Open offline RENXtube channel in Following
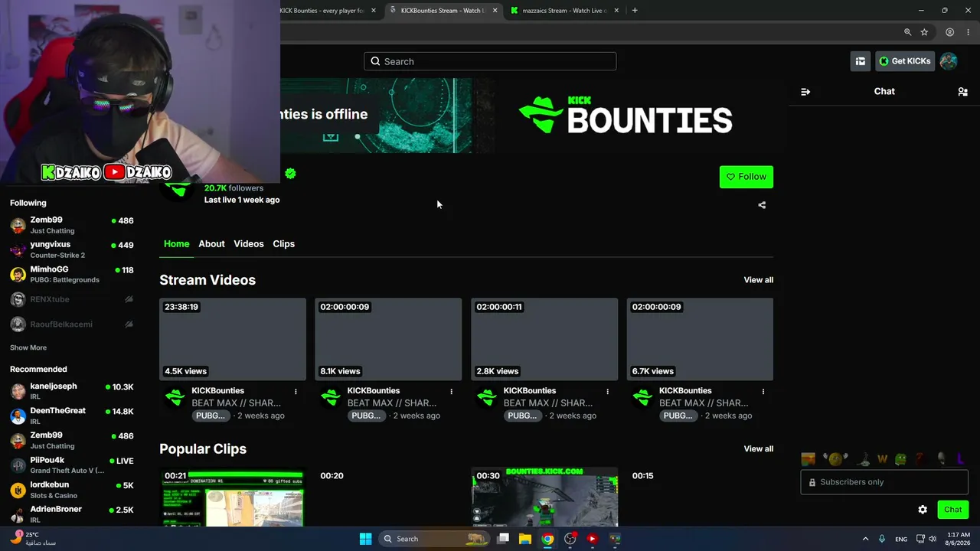Image resolution: width=980 pixels, height=551 pixels. point(71,299)
